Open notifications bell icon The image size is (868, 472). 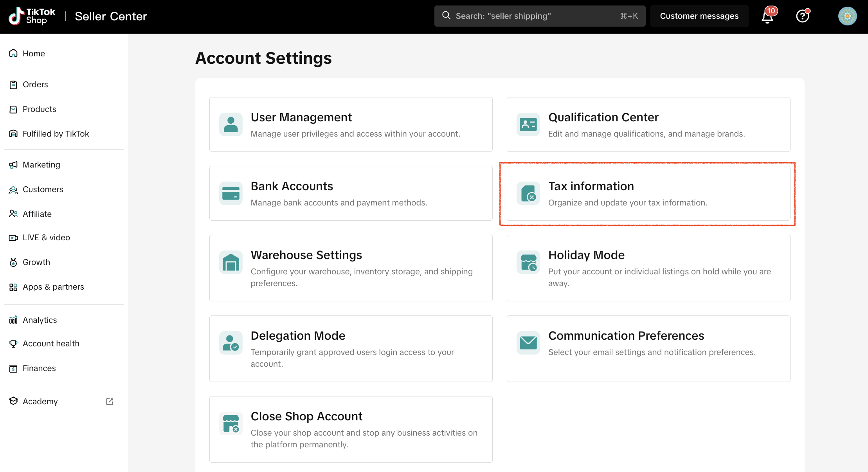[x=767, y=16]
